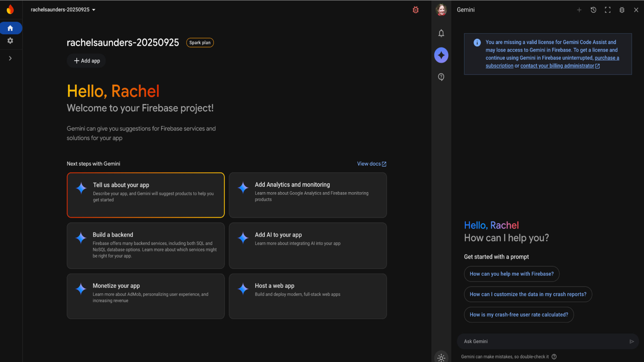Open project settings gear icon

coord(10,41)
